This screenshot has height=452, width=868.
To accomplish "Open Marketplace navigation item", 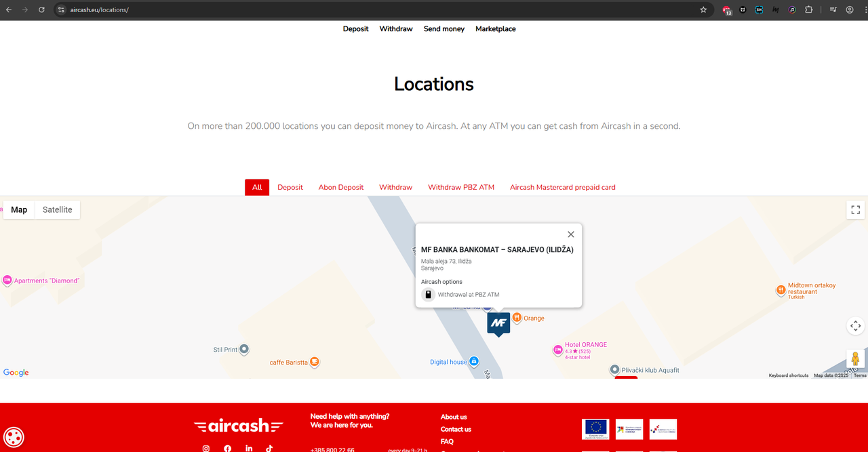I will 496,28.
